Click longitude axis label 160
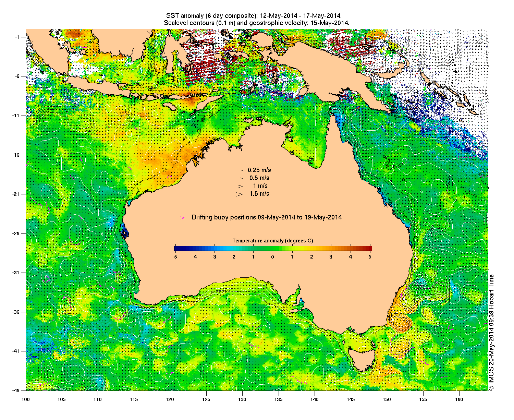This screenshot has height=420, width=514. [459, 399]
